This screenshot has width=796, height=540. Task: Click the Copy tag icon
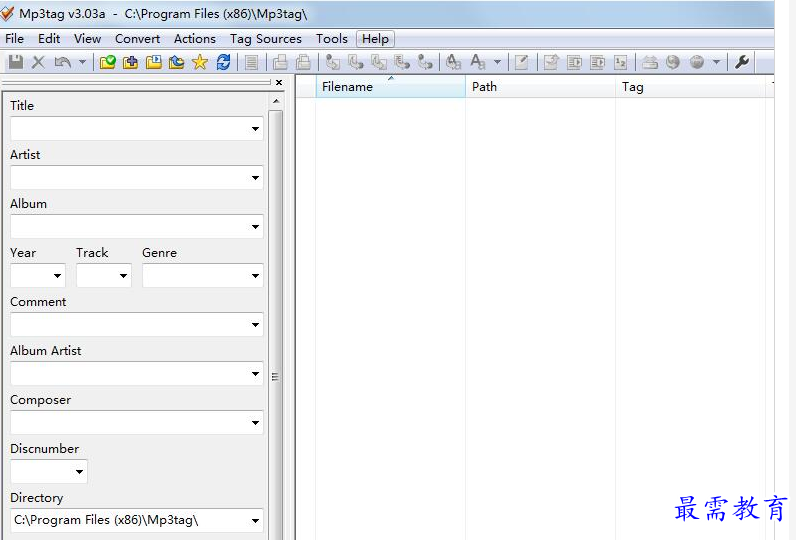[x=280, y=62]
